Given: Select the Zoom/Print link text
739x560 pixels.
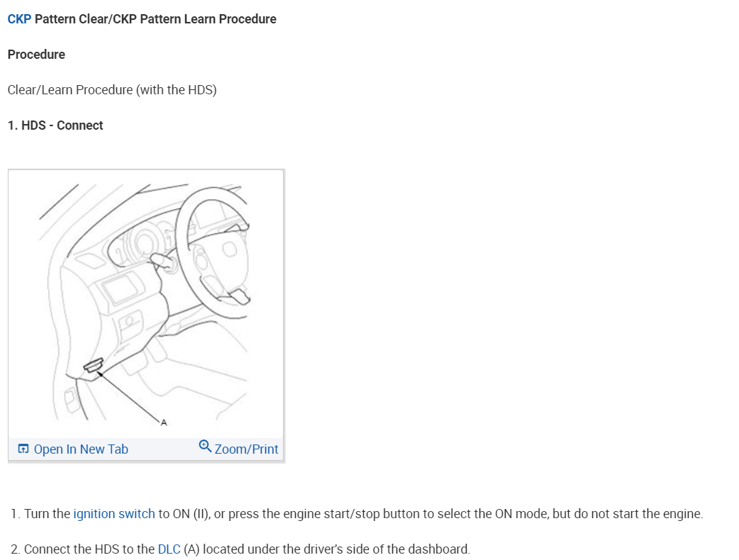Looking at the screenshot, I should [x=247, y=449].
